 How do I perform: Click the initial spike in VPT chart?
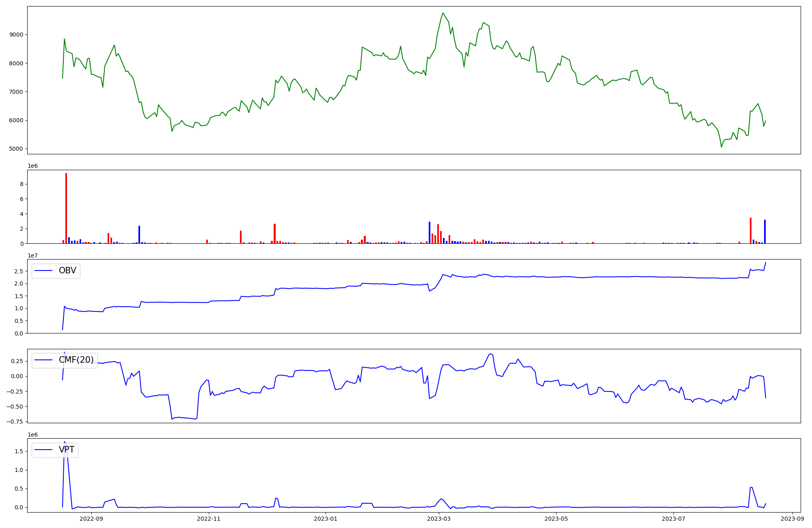[65, 442]
